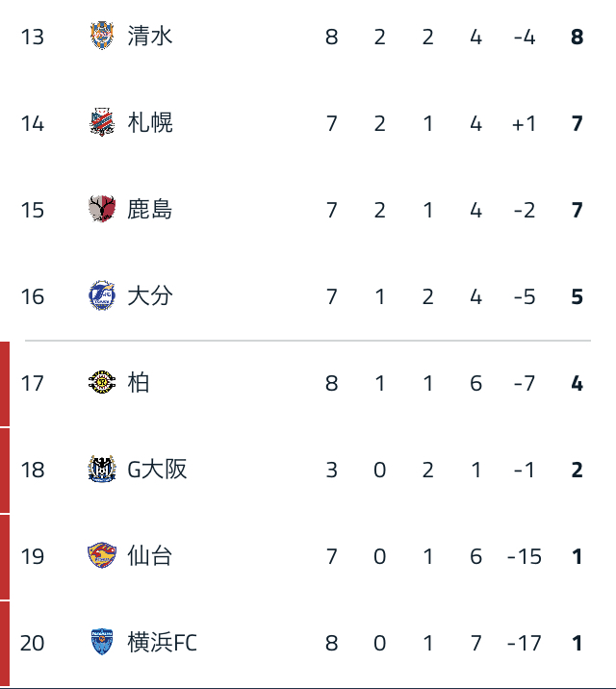Click the 横浜FC club crest
This screenshot has height=689, width=616.
point(102,642)
